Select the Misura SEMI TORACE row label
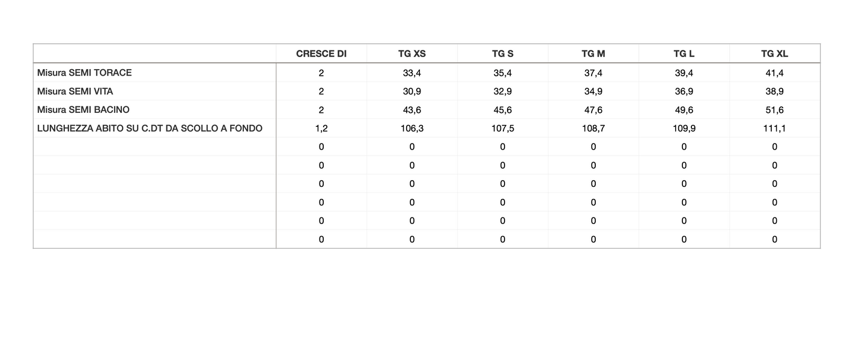This screenshot has width=868, height=337. tap(84, 73)
